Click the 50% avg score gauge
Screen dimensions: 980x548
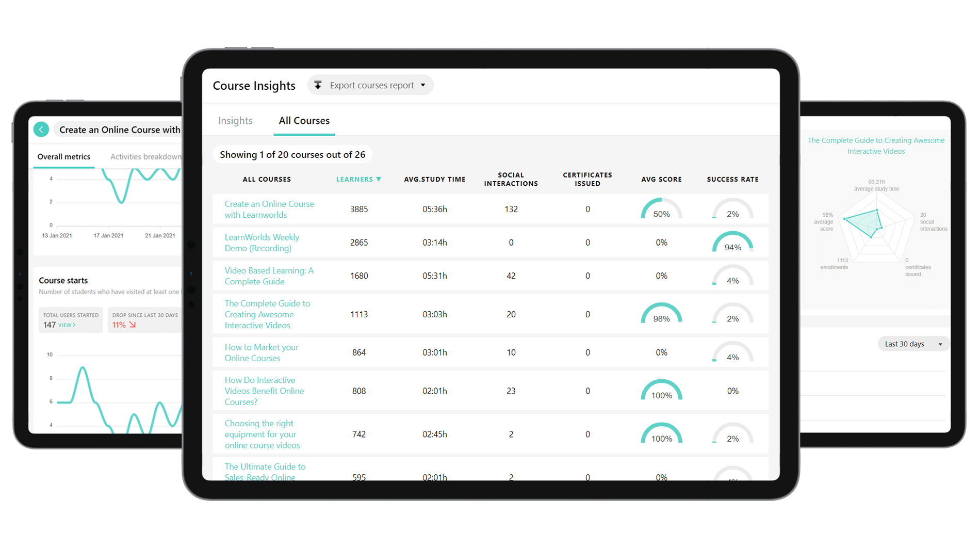coord(661,209)
